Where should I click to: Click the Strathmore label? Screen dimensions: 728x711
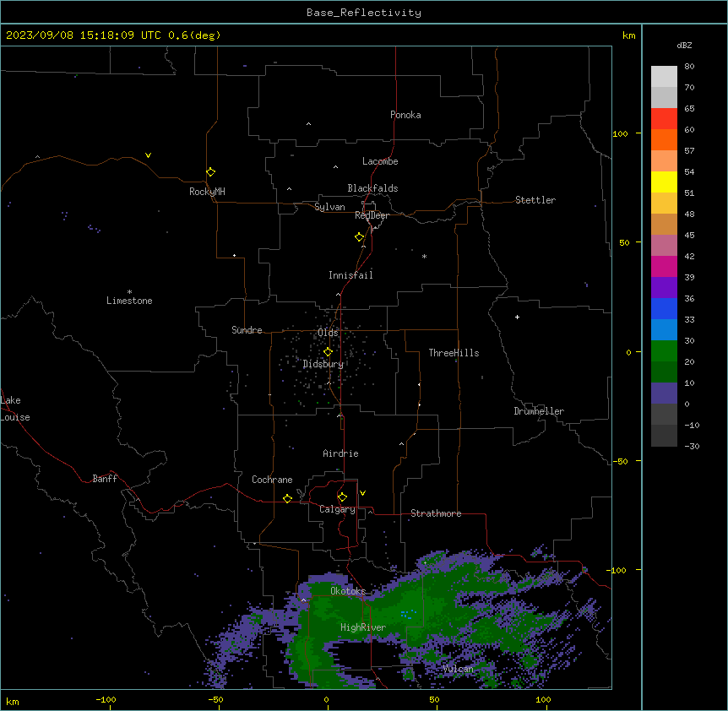pos(436,513)
